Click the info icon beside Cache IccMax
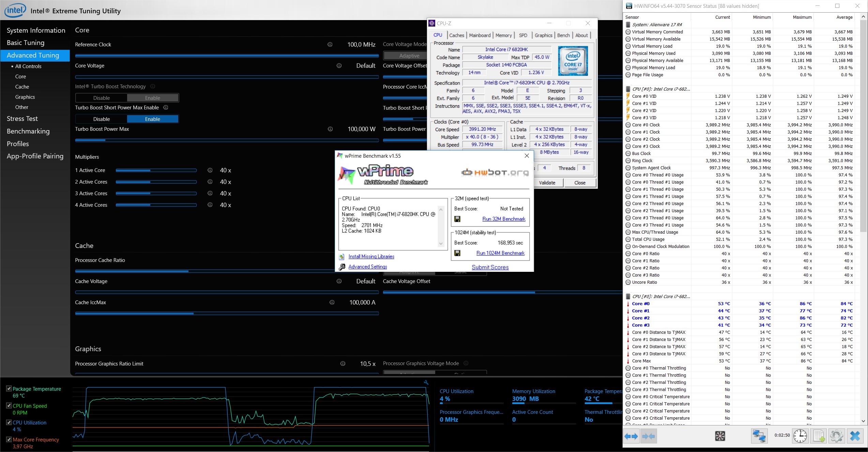 coord(332,302)
